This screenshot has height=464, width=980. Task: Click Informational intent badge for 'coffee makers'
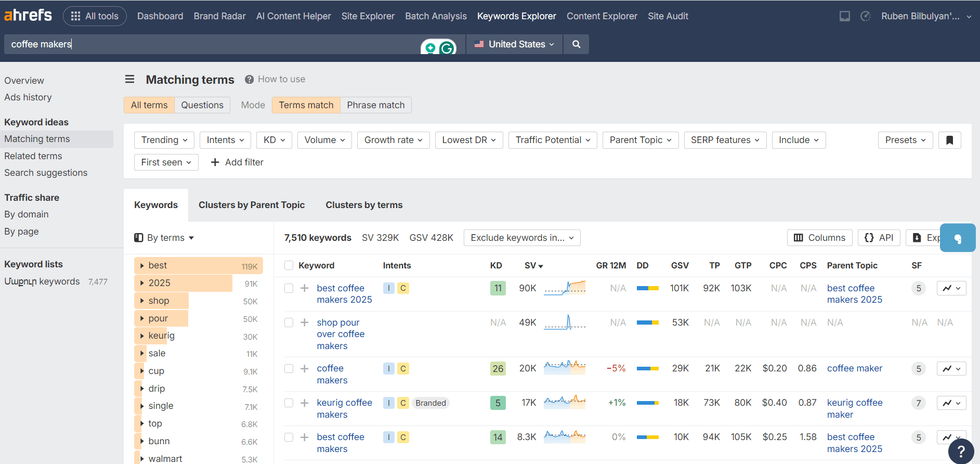pos(389,368)
